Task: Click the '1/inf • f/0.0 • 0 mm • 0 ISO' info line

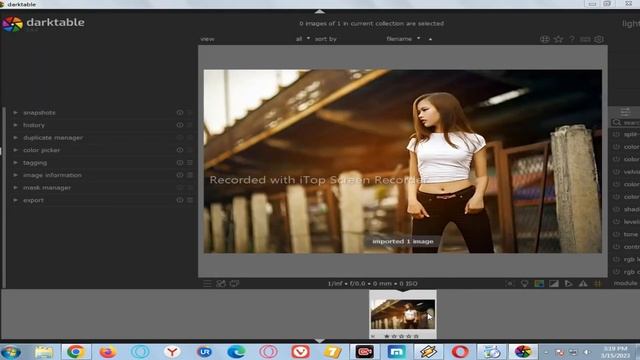Action: 372,284
